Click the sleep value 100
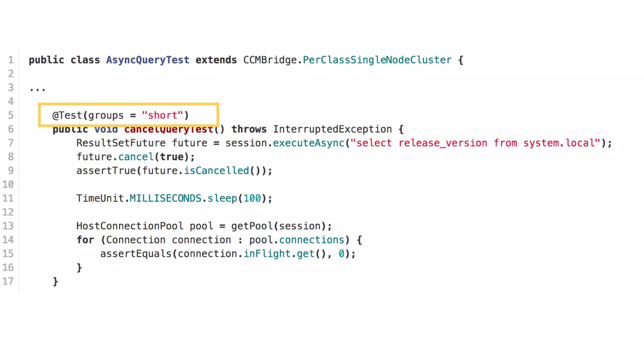This screenshot has width=644, height=362. pyautogui.click(x=252, y=198)
